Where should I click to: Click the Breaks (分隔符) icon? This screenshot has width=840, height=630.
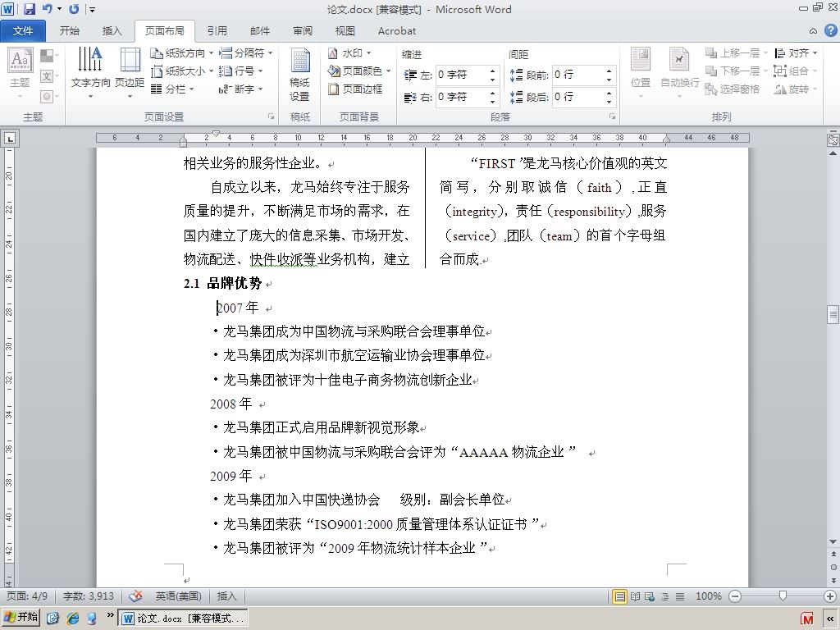click(x=225, y=53)
